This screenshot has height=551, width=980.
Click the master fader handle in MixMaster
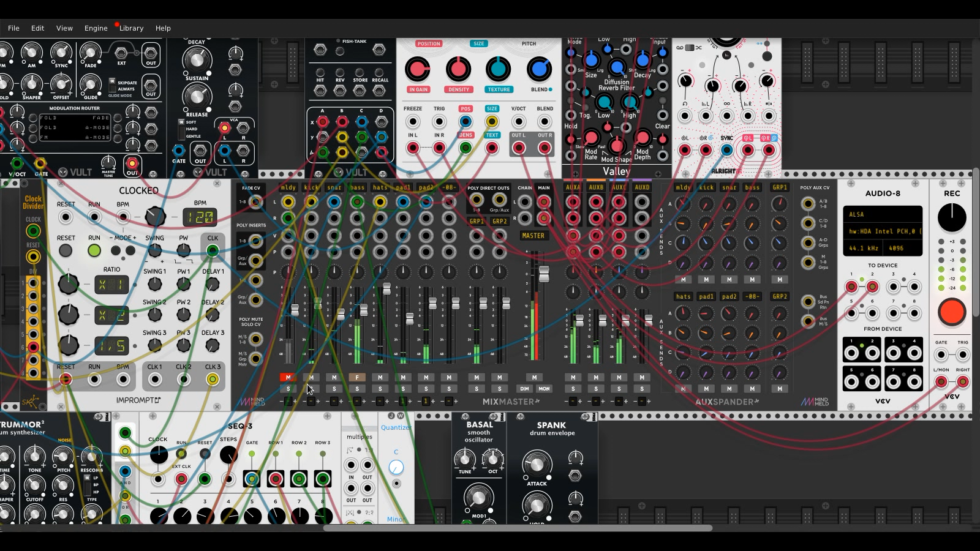543,274
